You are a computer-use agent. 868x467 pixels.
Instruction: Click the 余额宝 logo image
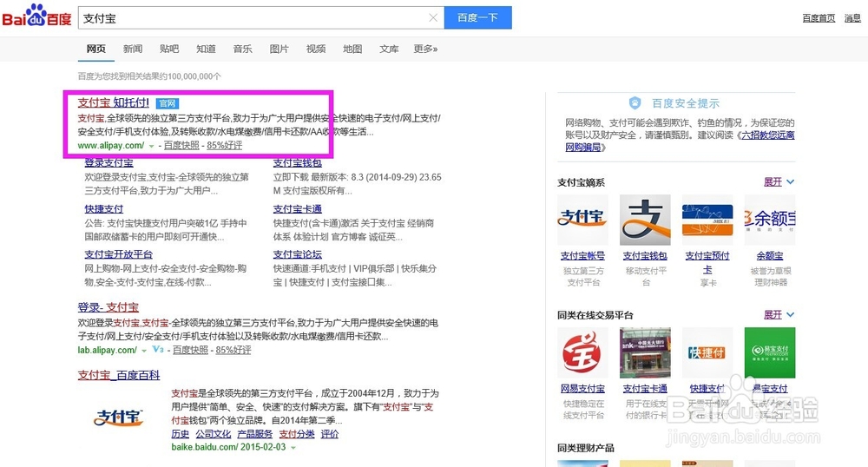pyautogui.click(x=770, y=220)
